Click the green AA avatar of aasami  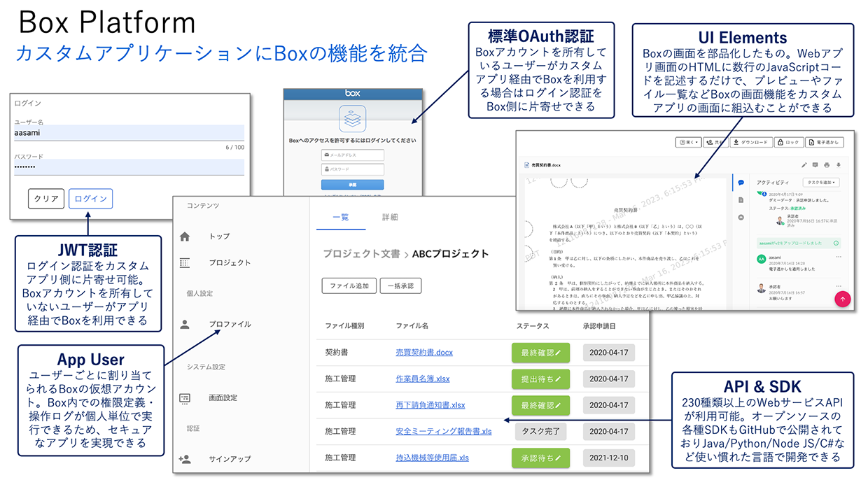coord(761,259)
